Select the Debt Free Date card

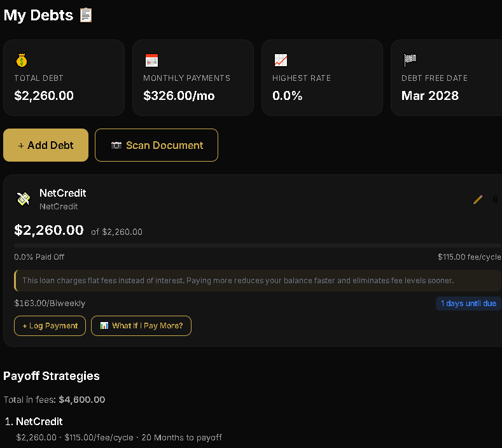(446, 78)
